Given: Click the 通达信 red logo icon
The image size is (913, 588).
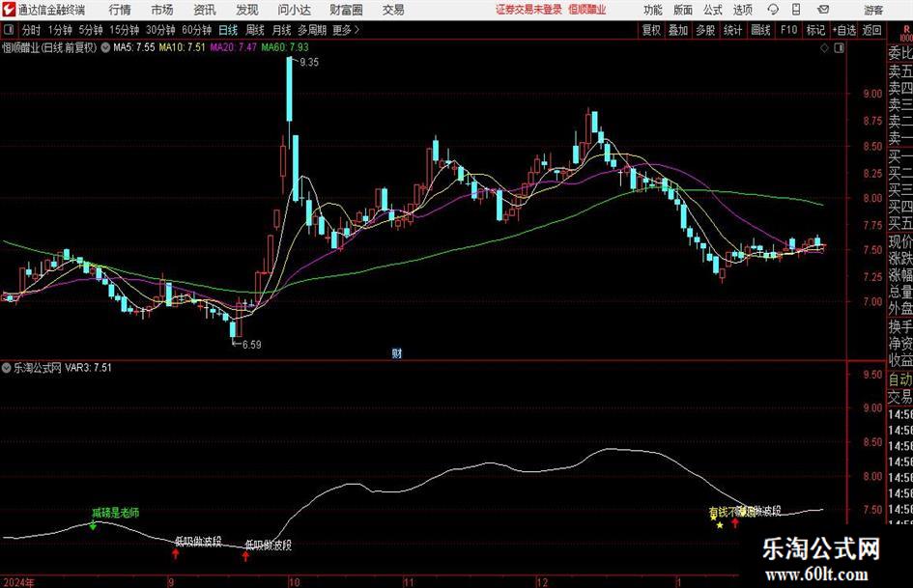Looking at the screenshot, I should point(10,10).
